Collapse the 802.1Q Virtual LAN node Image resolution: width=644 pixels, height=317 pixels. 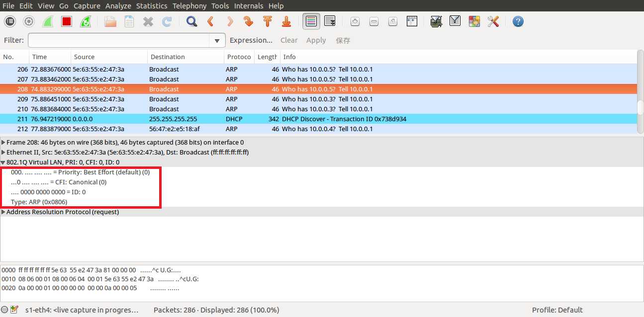click(x=3, y=162)
